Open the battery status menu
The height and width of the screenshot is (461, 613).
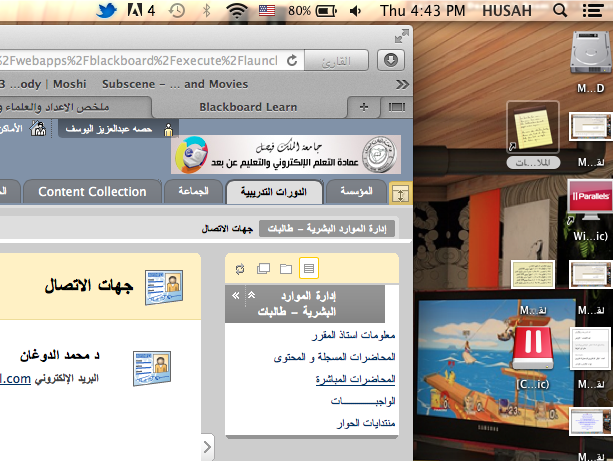(312, 11)
